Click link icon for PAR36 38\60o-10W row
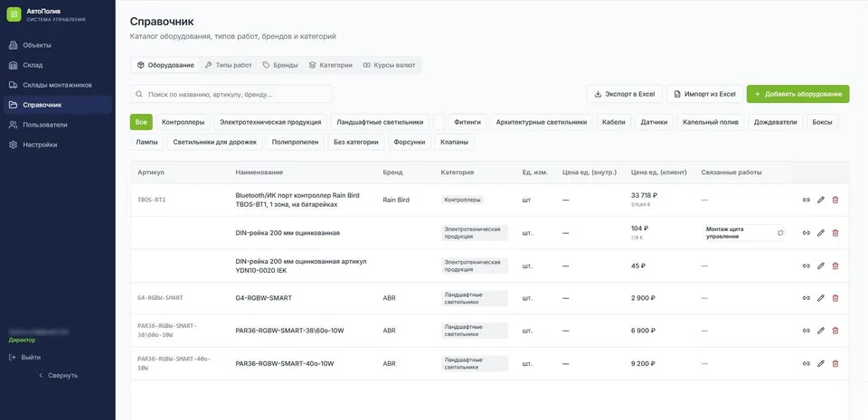This screenshot has width=868, height=420. point(807,331)
